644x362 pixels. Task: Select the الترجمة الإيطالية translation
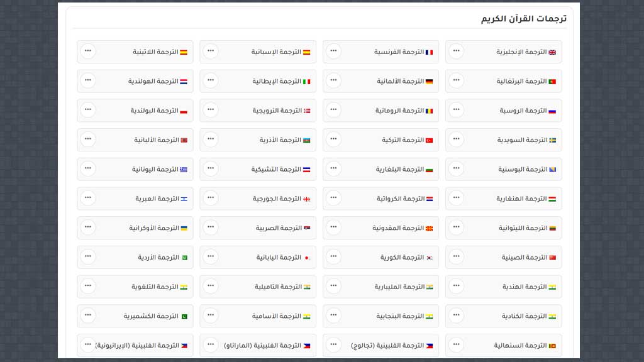(277, 82)
